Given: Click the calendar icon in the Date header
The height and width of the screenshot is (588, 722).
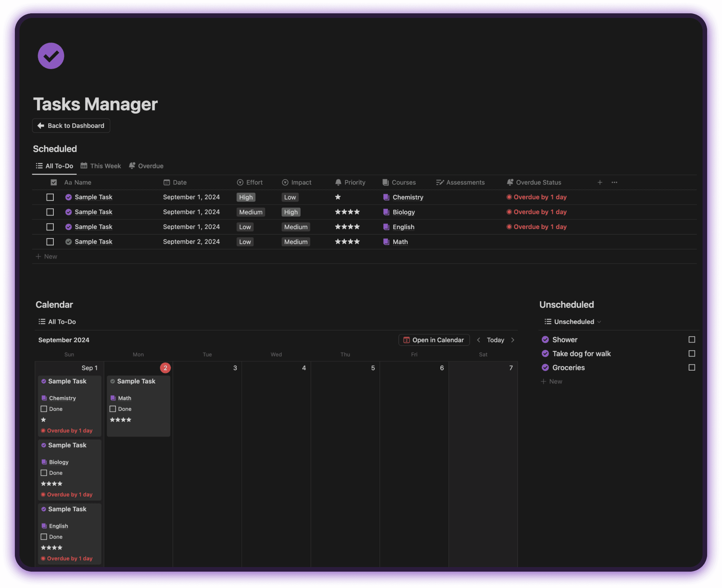Looking at the screenshot, I should [167, 182].
